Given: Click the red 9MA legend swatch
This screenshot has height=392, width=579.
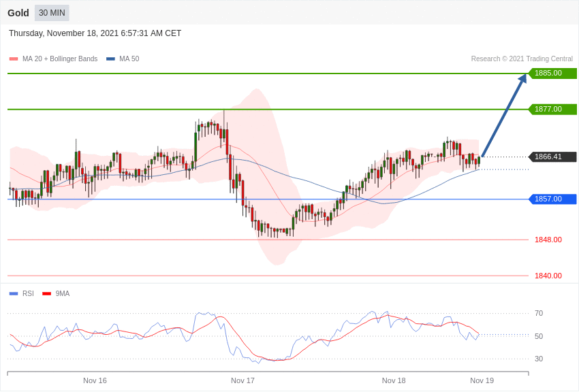Looking at the screenshot, I should tap(46, 294).
